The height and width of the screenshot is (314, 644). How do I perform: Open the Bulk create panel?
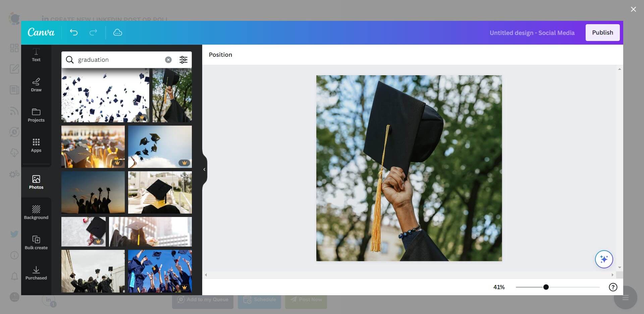[36, 242]
